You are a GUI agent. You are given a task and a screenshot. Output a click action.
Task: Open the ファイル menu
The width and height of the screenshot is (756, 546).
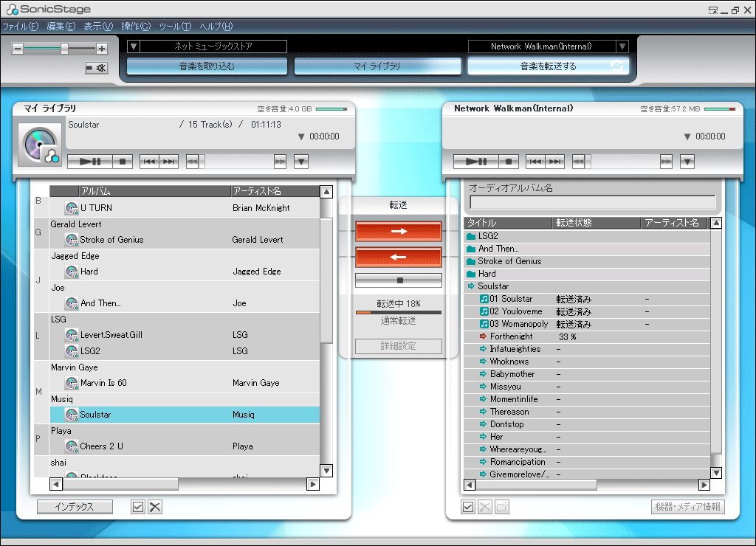[20, 27]
